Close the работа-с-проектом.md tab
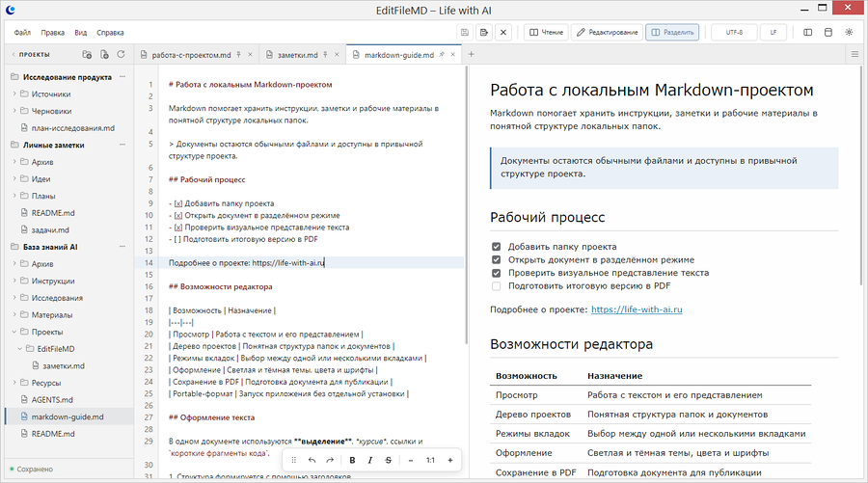 [x=250, y=55]
